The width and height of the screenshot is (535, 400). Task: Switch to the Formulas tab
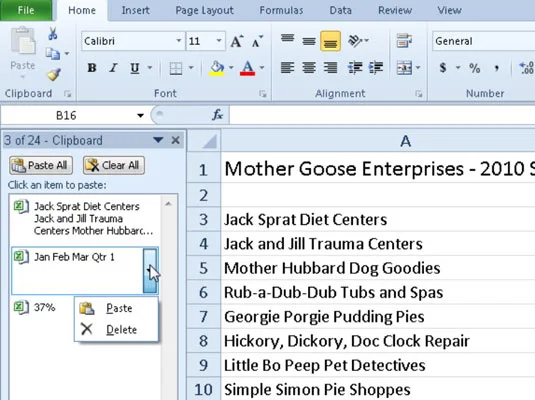[281, 10]
